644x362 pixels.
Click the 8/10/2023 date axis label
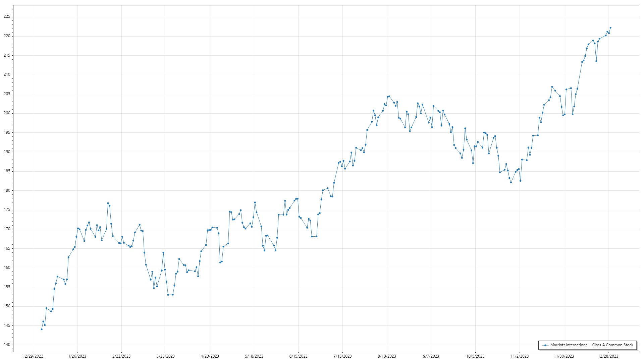[387, 356]
